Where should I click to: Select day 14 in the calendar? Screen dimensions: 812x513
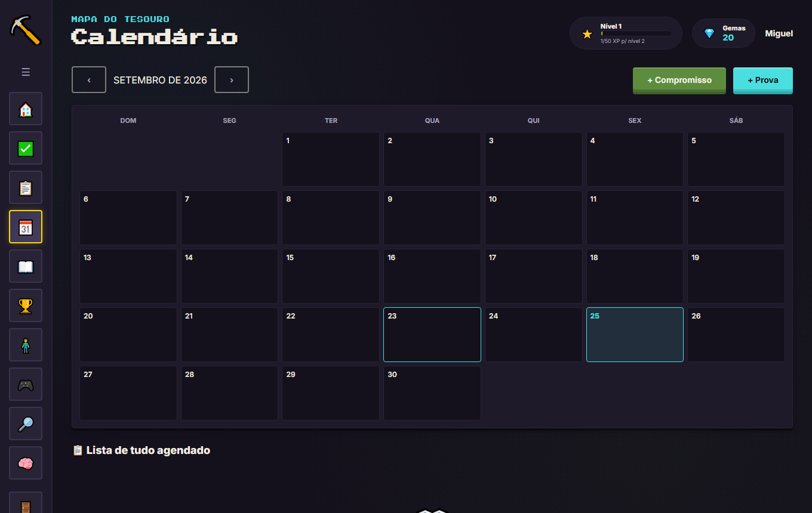229,276
